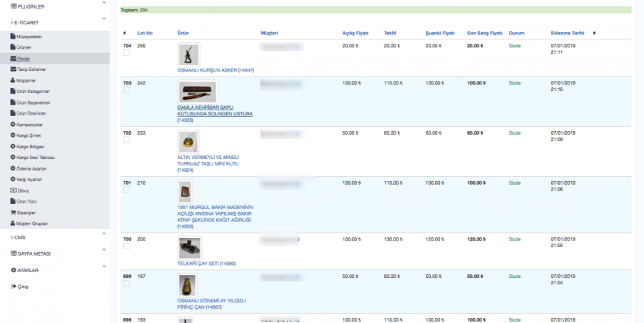Click the file icon beside Müzayedeler
Screen dimensions: 644x323
click(14, 34)
